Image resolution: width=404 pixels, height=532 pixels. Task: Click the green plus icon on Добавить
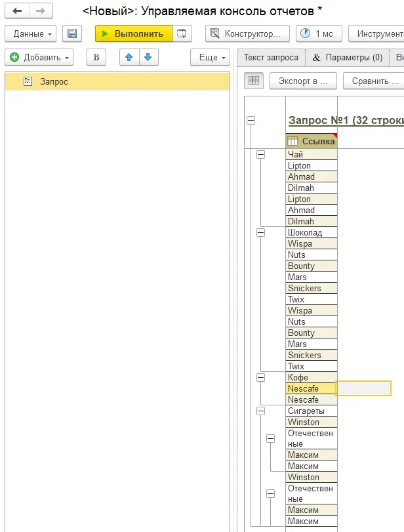tap(14, 57)
